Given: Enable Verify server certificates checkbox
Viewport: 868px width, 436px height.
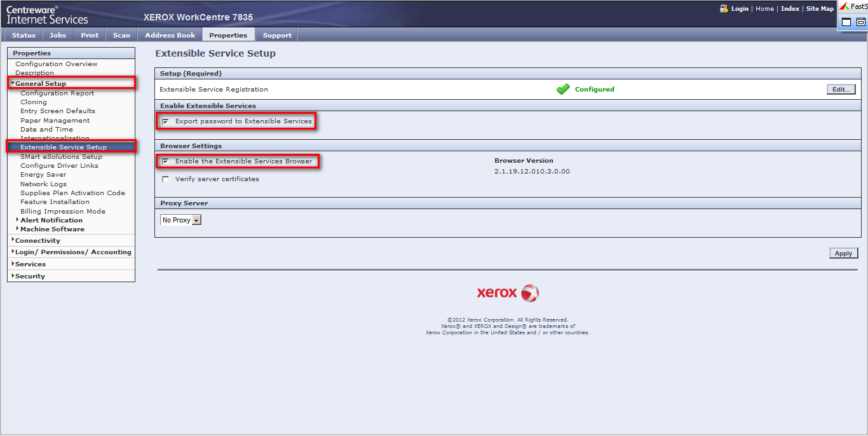Looking at the screenshot, I should (x=166, y=179).
